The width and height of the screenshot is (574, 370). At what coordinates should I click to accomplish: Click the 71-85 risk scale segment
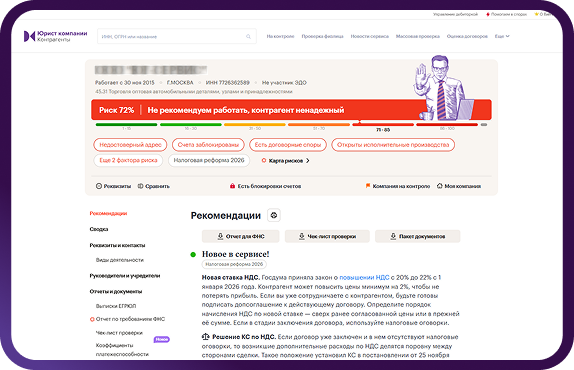[x=383, y=125]
